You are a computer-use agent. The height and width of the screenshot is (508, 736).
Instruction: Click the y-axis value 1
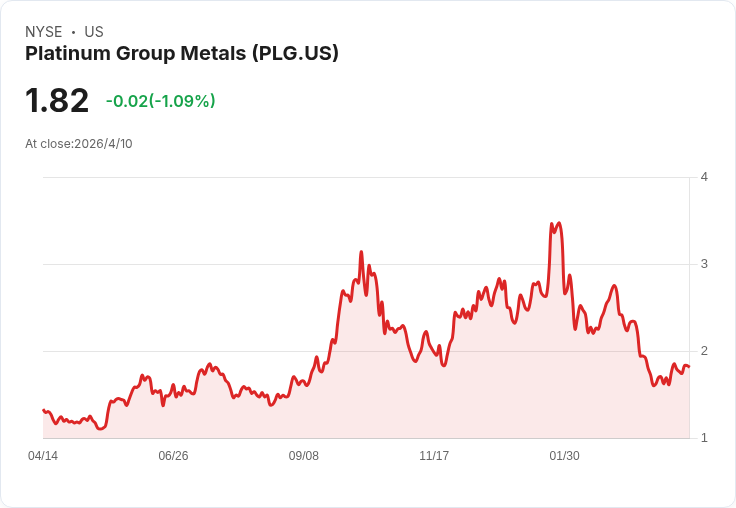704,438
